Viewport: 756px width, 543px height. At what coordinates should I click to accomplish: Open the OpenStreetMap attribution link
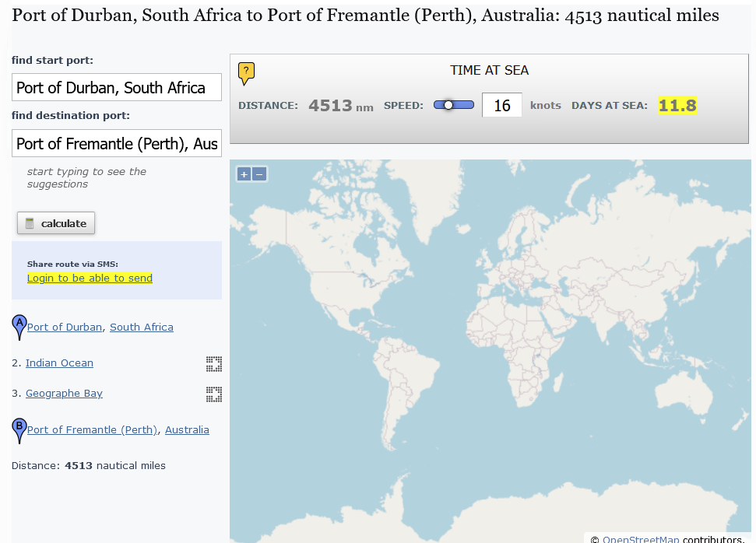[x=640, y=539]
